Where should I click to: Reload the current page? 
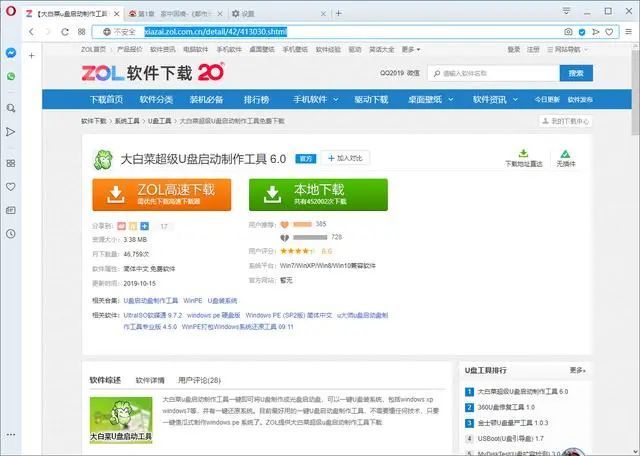(64, 31)
